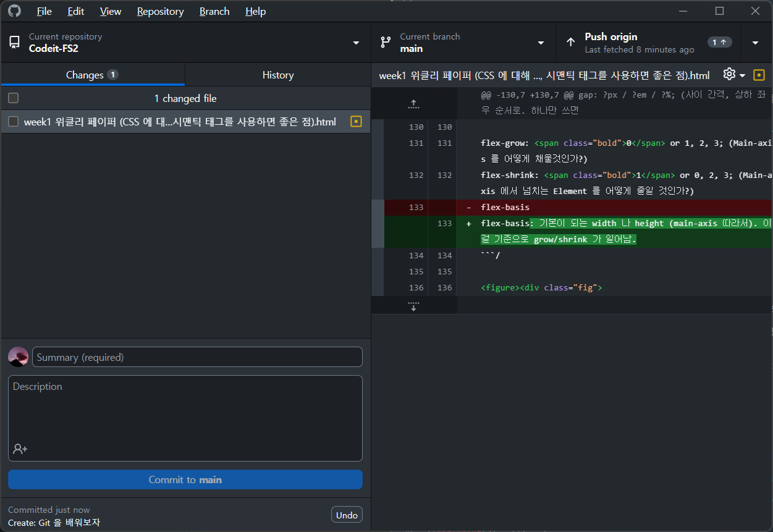This screenshot has width=773, height=532.
Task: Toggle the week1 html file checkbox
Action: 13,122
